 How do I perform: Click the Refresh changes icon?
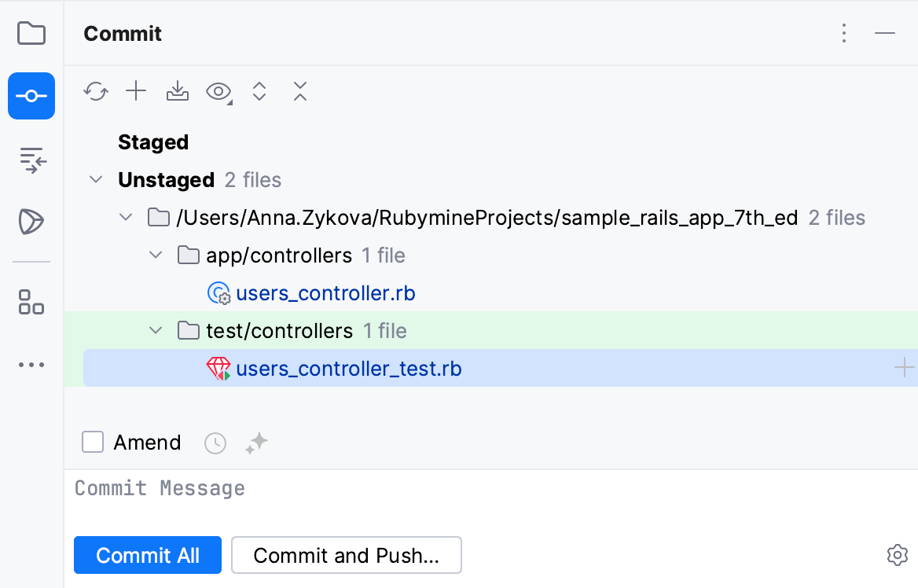(x=96, y=92)
